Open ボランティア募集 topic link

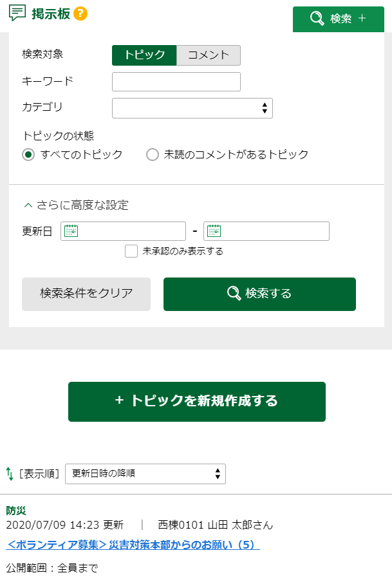[x=133, y=545]
